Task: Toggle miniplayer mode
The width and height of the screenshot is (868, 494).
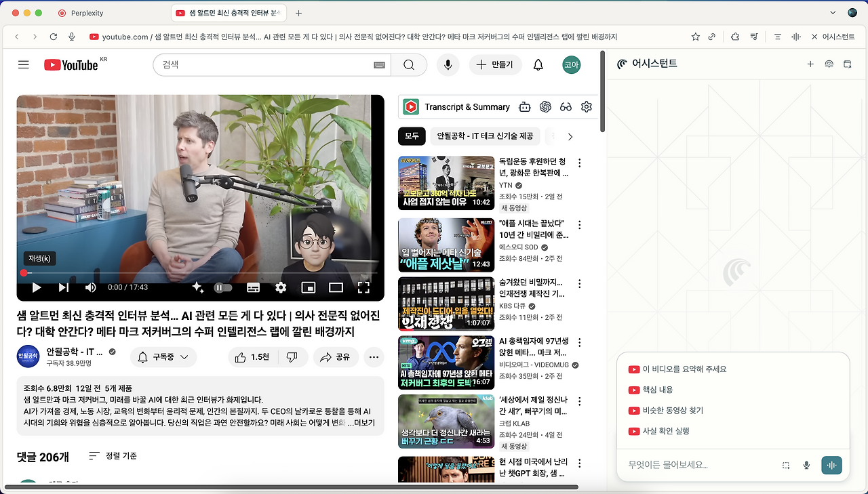Action: pos(309,287)
